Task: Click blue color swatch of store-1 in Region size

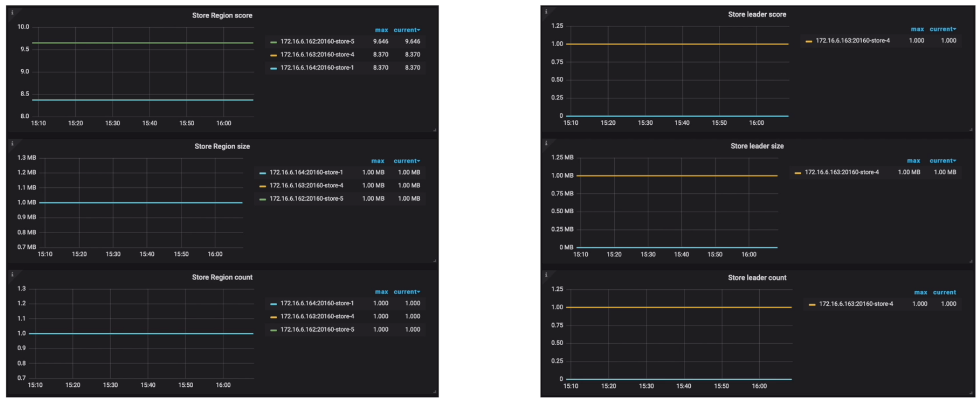Action: (263, 173)
